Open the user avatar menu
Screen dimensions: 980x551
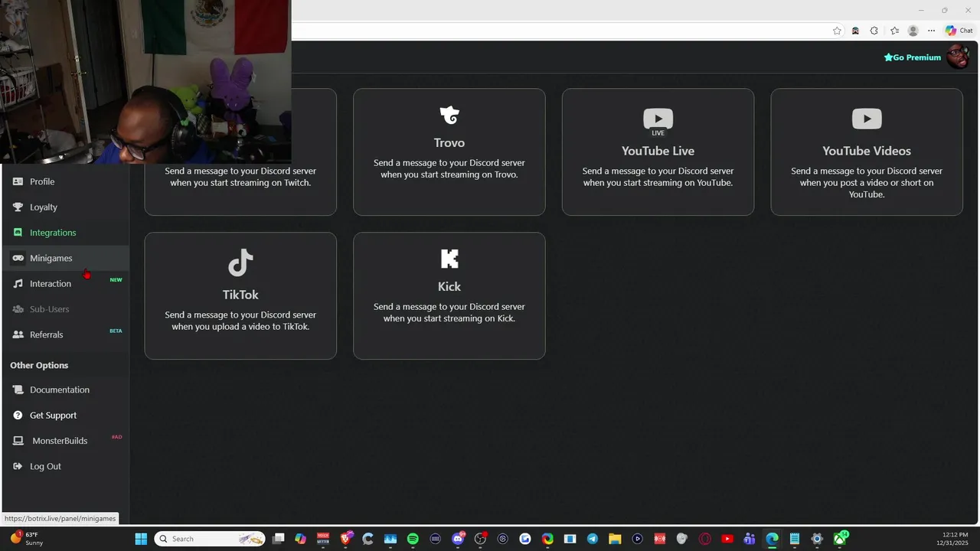(x=958, y=57)
